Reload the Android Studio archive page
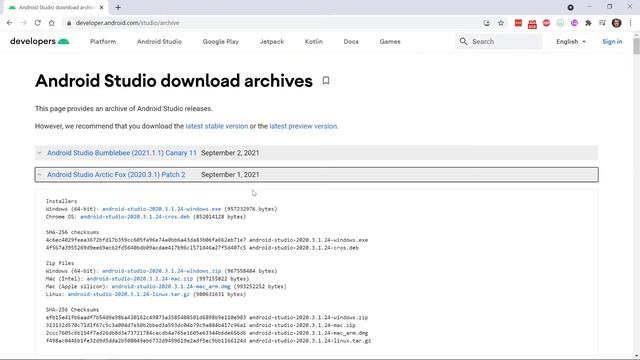Image resolution: width=640 pixels, height=360 pixels. click(x=38, y=23)
